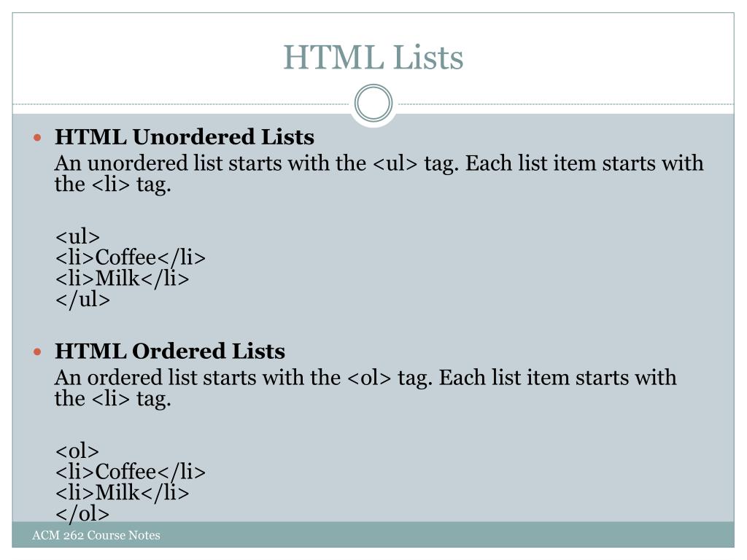Click the Coffee item in the ordered list

(x=131, y=472)
